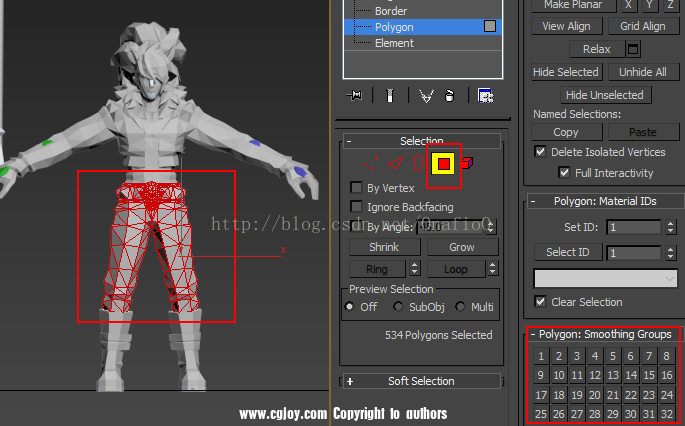Uncheck Delete Isolated Vertices

[541, 152]
